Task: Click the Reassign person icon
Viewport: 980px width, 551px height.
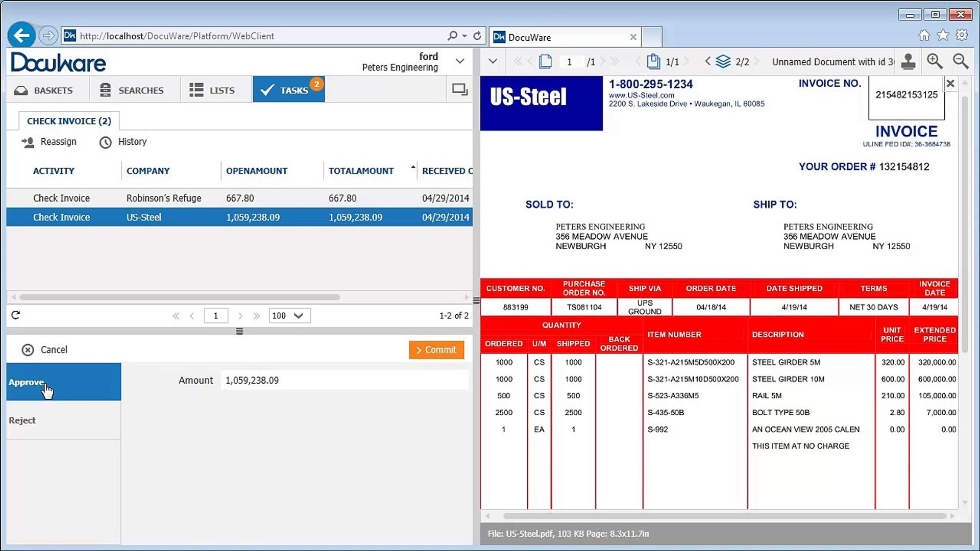Action: click(x=28, y=142)
